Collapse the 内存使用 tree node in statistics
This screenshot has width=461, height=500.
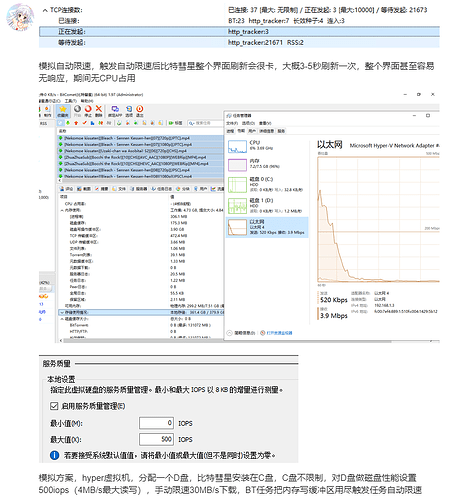pyautogui.click(x=62, y=210)
